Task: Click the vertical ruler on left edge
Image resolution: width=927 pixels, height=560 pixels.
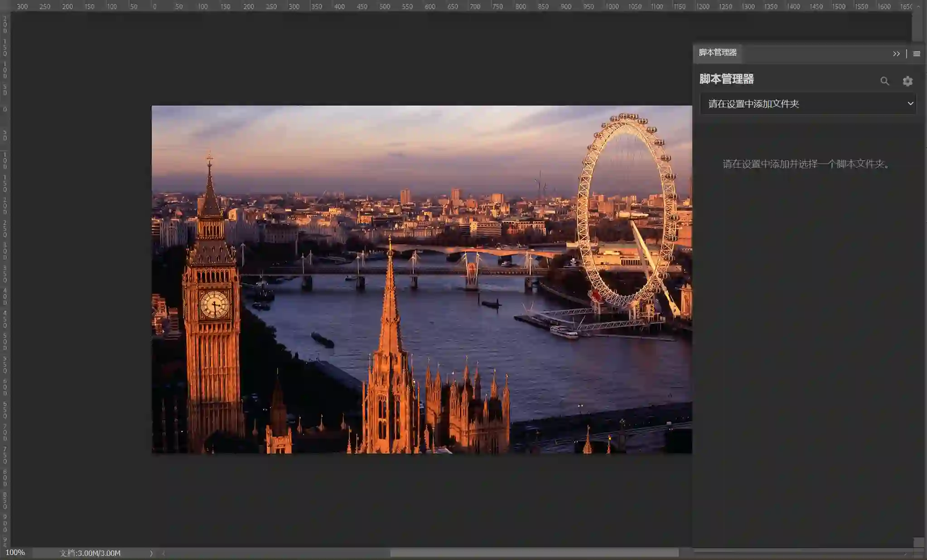Action: click(5, 272)
